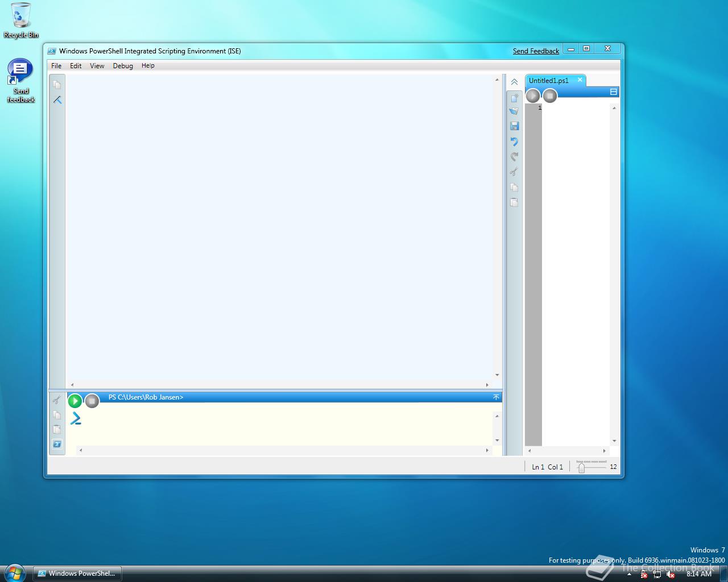Toggle the script pane layout button

pyautogui.click(x=614, y=92)
